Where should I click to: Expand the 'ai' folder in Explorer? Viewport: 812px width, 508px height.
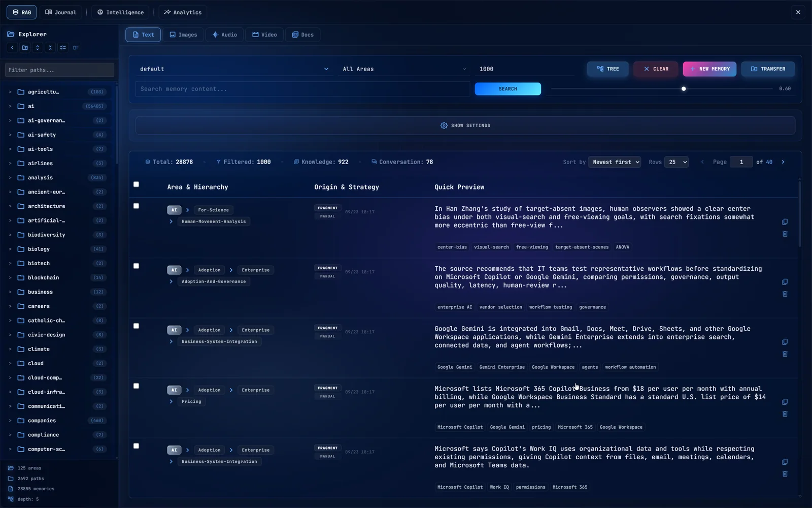[10, 106]
